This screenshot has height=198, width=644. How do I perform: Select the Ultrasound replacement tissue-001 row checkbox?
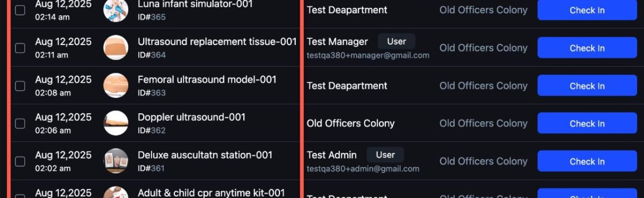(x=20, y=48)
